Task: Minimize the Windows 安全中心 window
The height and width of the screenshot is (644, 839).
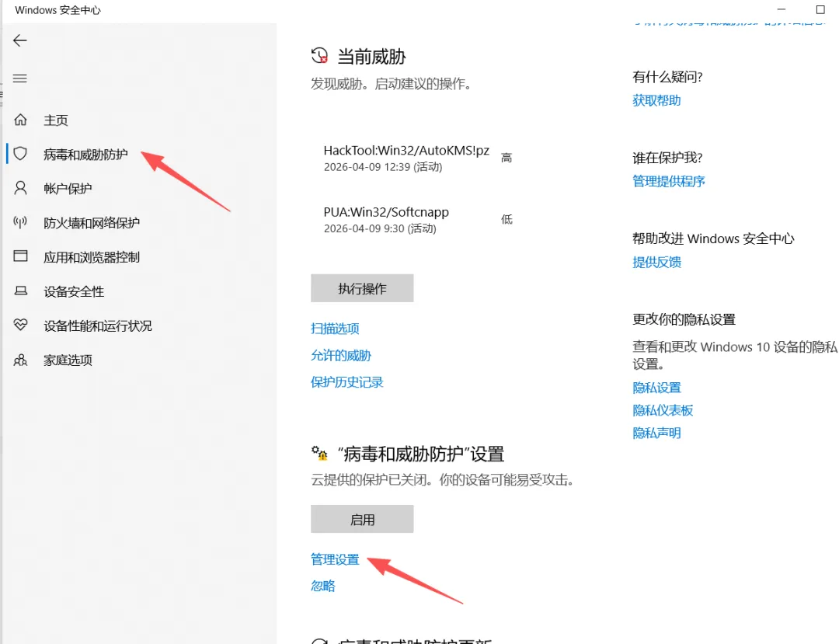Action: 782,9
